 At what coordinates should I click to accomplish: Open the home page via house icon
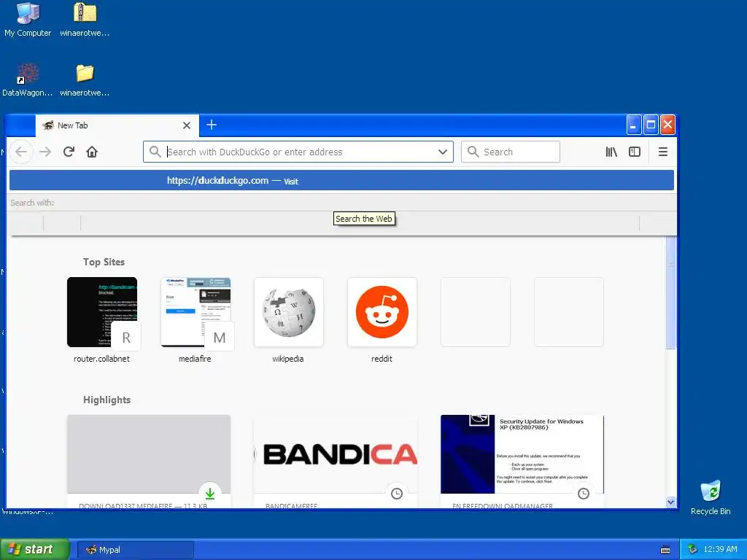point(92,152)
